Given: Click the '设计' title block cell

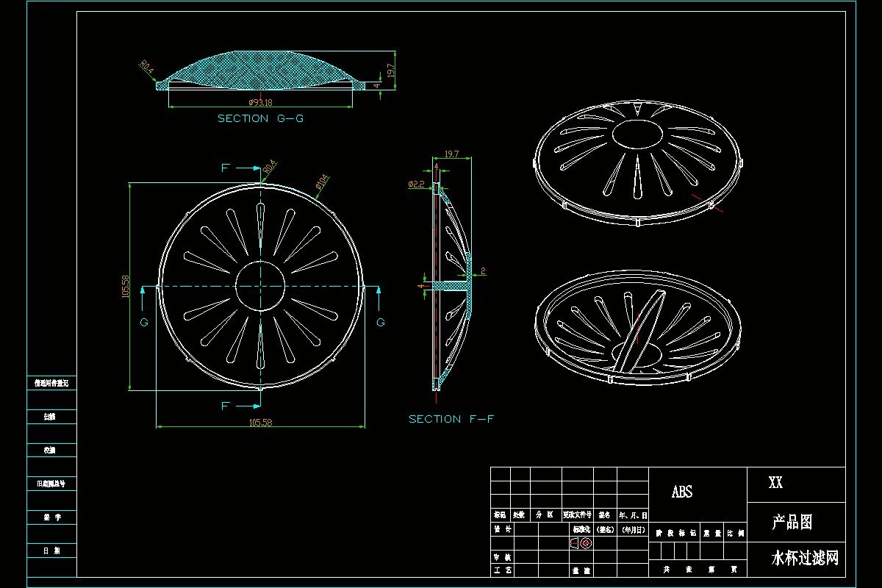Looking at the screenshot, I should (x=501, y=529).
